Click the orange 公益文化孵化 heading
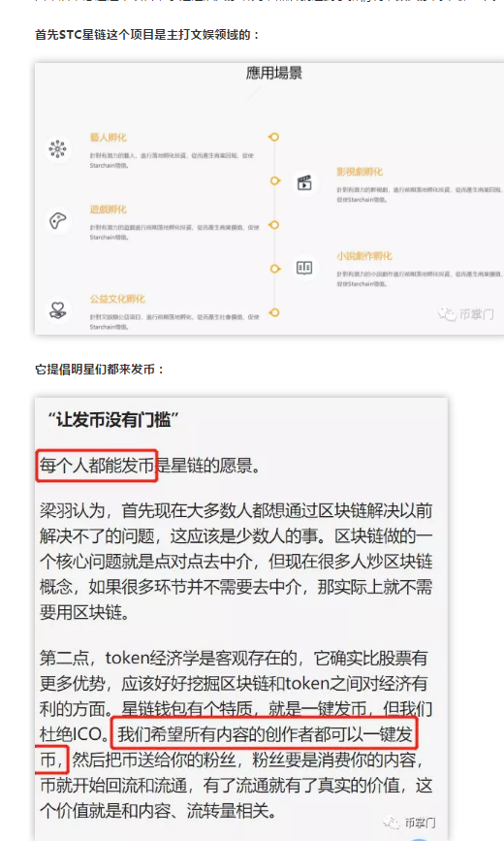504x841 pixels. pyautogui.click(x=117, y=299)
